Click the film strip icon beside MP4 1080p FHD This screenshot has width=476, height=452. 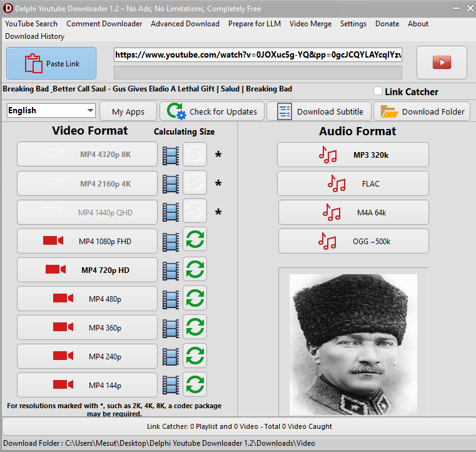[x=171, y=242]
